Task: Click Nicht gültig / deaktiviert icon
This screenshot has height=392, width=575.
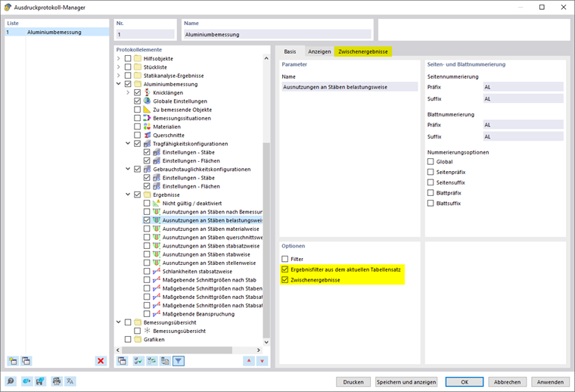Action: click(x=157, y=203)
